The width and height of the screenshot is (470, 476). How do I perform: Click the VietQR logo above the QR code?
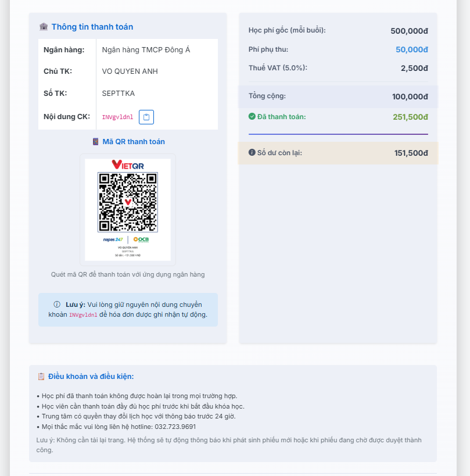[128, 165]
